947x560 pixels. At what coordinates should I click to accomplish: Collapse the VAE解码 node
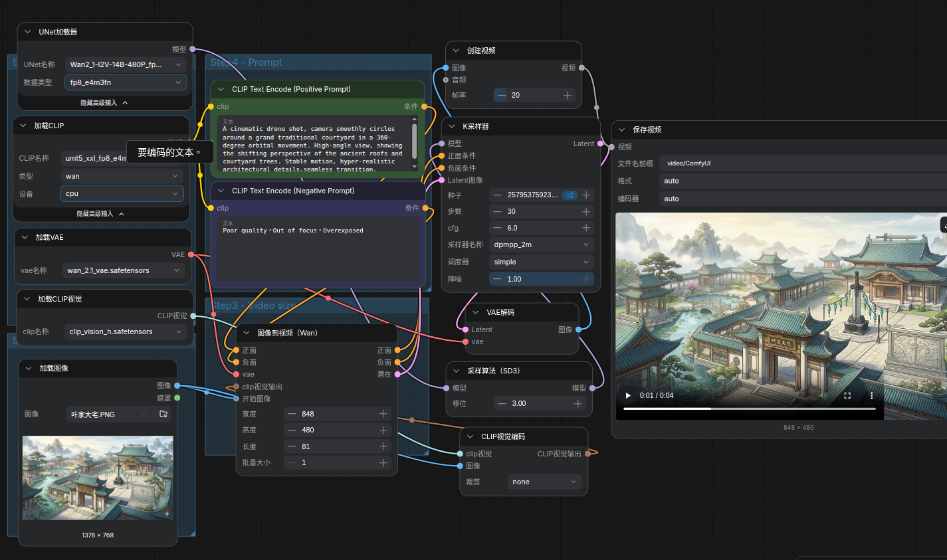pyautogui.click(x=476, y=312)
